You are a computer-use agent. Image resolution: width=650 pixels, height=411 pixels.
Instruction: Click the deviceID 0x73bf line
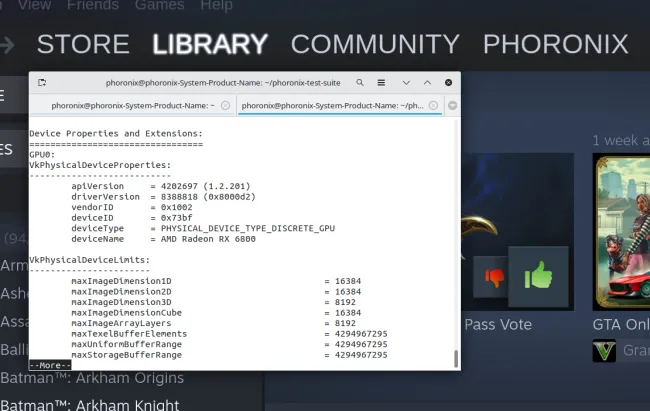pyautogui.click(x=132, y=218)
